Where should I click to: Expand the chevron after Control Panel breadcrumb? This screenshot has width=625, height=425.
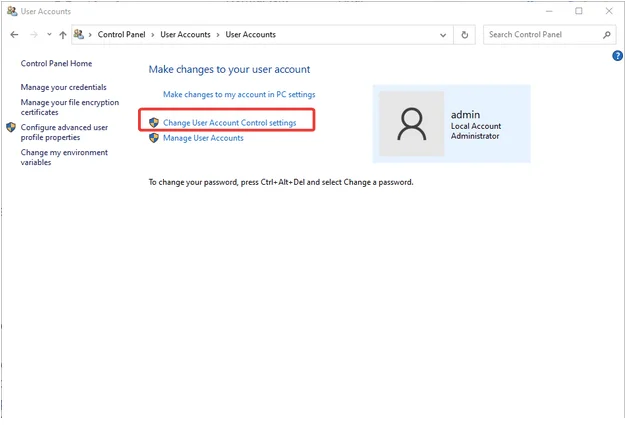coord(153,35)
